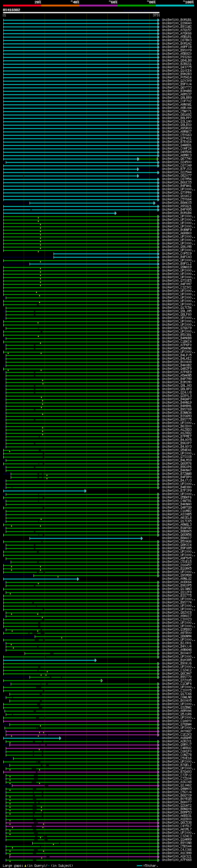This screenshot has height=868, width=197.
Task: Select the UniRef100_Q9UJM8 label
Action: (x=176, y=247)
